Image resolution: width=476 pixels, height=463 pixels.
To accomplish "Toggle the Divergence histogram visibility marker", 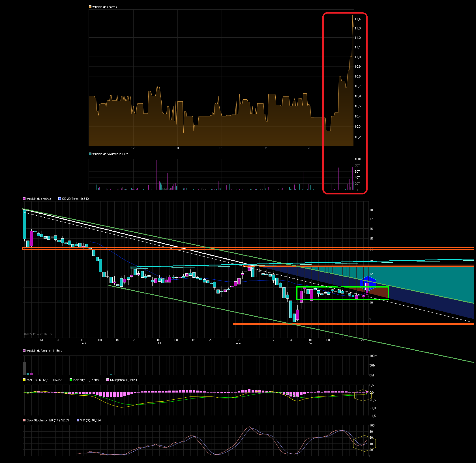I will pyautogui.click(x=108, y=380).
